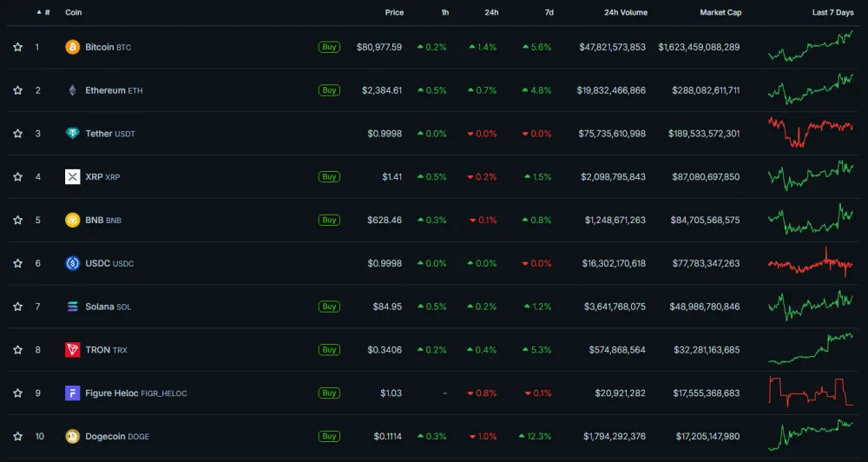
Task: Toggle TRON's watchlist star
Action: (x=17, y=350)
